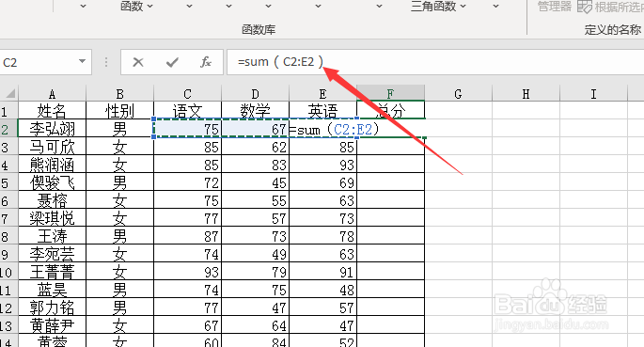Cancel the formula entry with X
The image size is (644, 347).
138,62
